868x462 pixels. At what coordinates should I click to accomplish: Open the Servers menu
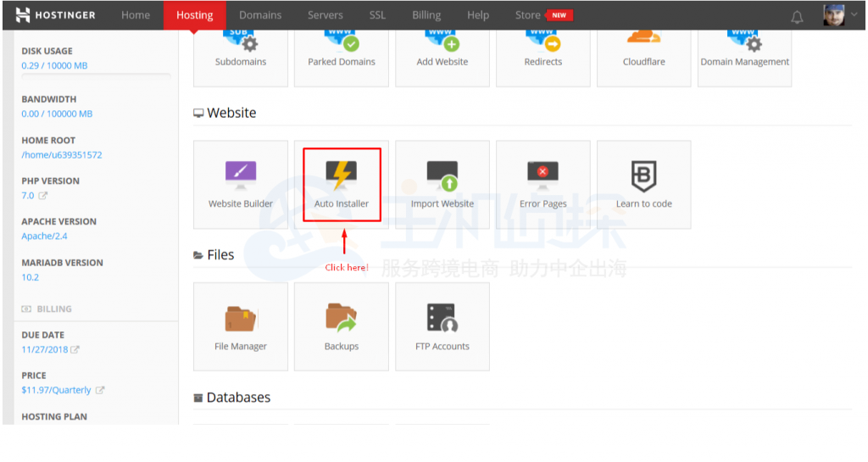coord(325,15)
